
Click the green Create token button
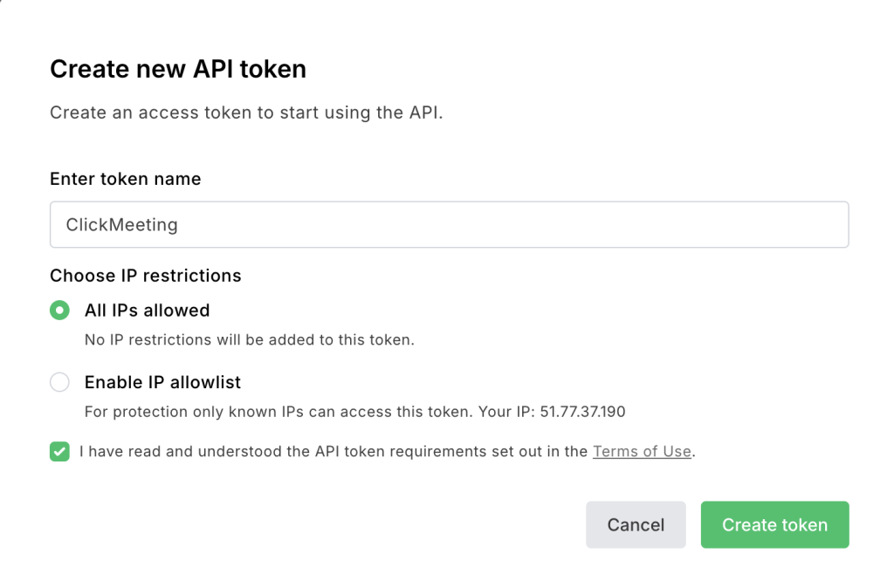774,524
